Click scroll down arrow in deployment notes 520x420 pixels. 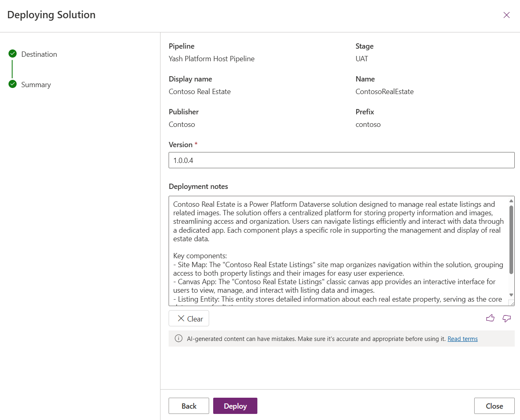point(511,295)
